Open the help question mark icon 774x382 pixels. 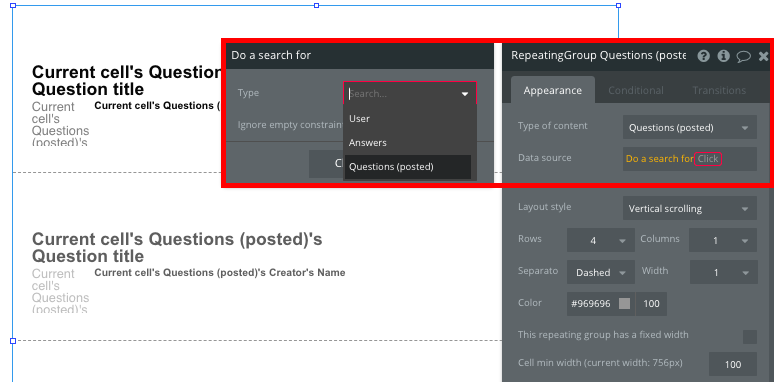[703, 56]
